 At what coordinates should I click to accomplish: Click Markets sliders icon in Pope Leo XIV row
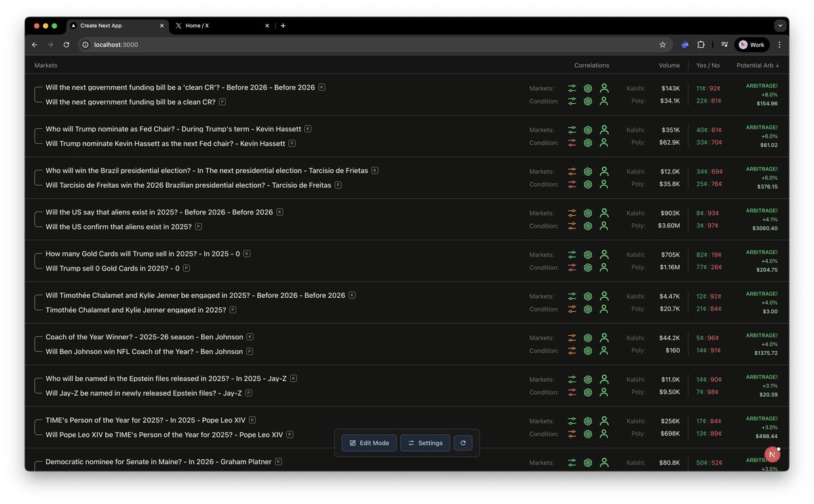coord(572,421)
